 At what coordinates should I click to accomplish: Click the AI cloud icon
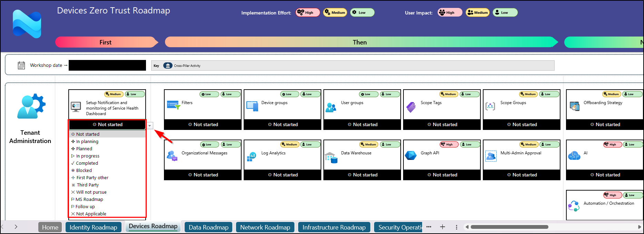pos(574,156)
